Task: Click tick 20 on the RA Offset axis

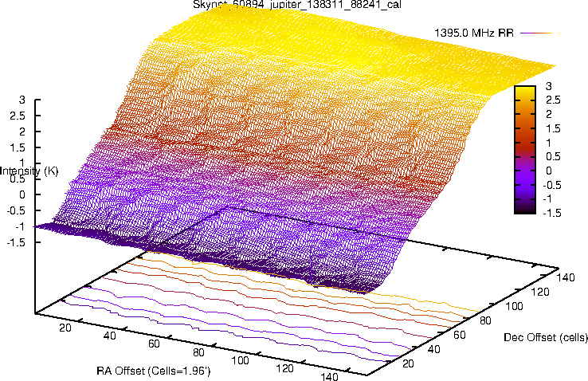Action: [x=65, y=328]
